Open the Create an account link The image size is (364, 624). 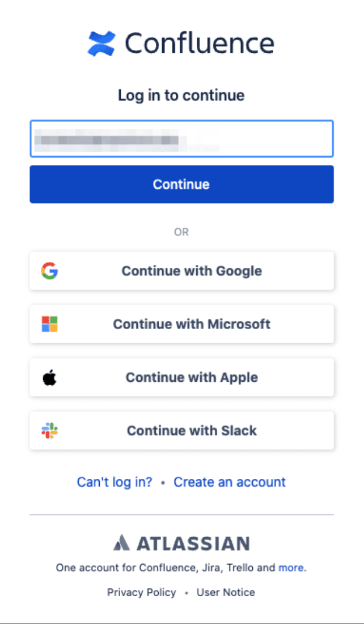coord(230,482)
